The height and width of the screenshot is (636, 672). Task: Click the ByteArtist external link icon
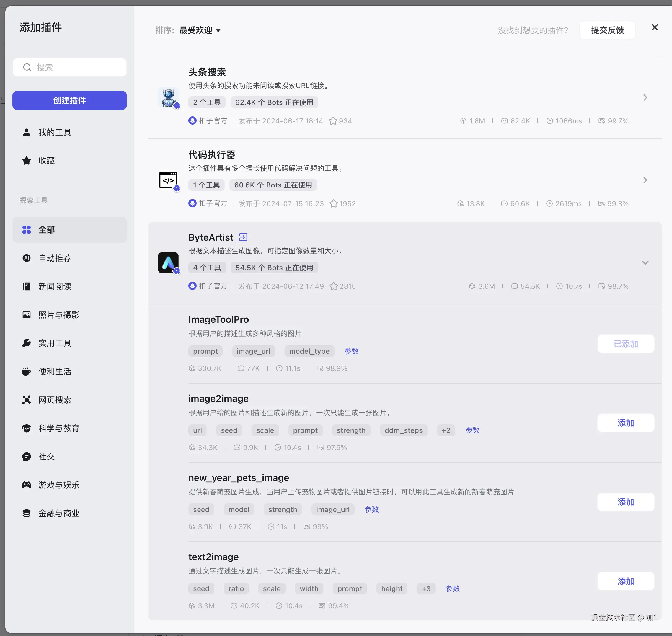(243, 237)
